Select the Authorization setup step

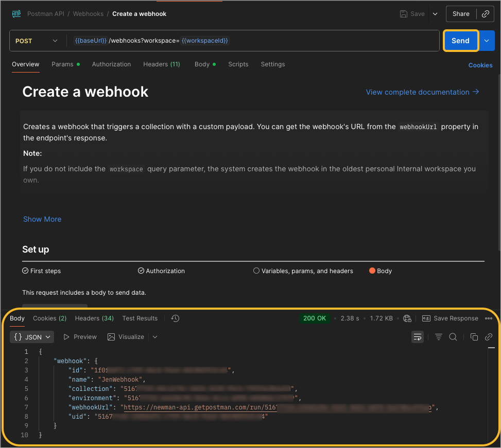point(161,271)
